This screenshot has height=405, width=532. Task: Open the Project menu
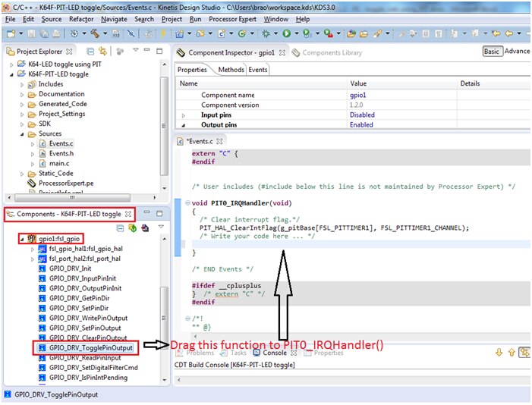coord(172,19)
